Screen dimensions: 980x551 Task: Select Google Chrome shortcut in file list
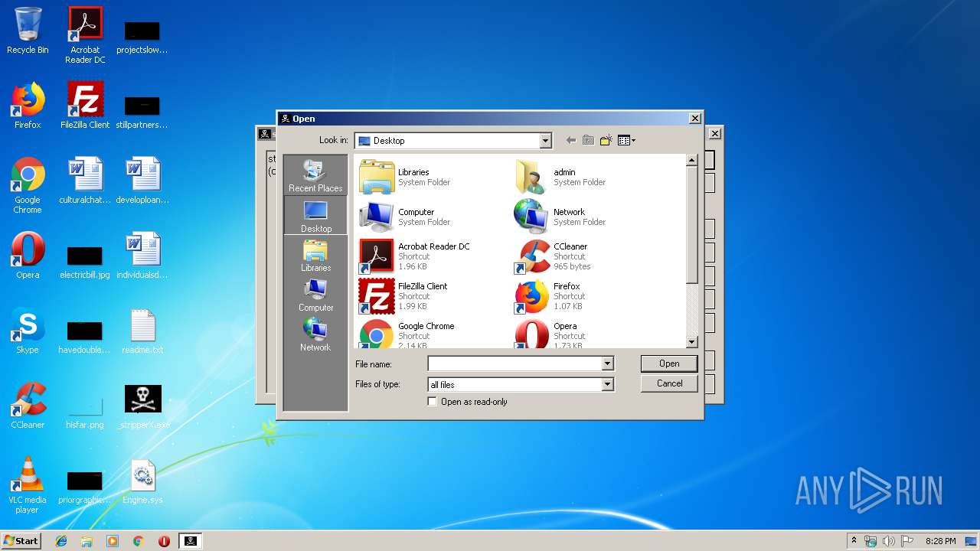(x=407, y=334)
